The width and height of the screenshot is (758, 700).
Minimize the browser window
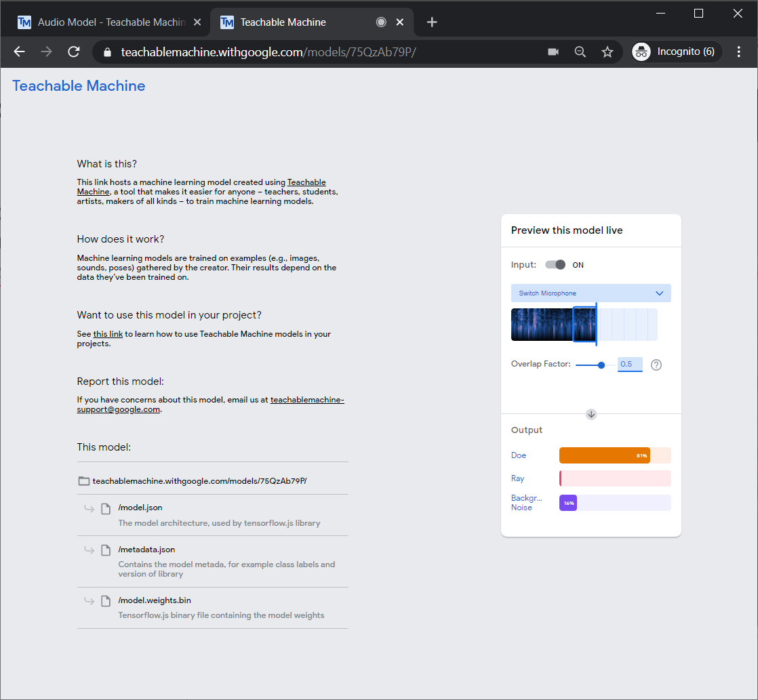661,14
